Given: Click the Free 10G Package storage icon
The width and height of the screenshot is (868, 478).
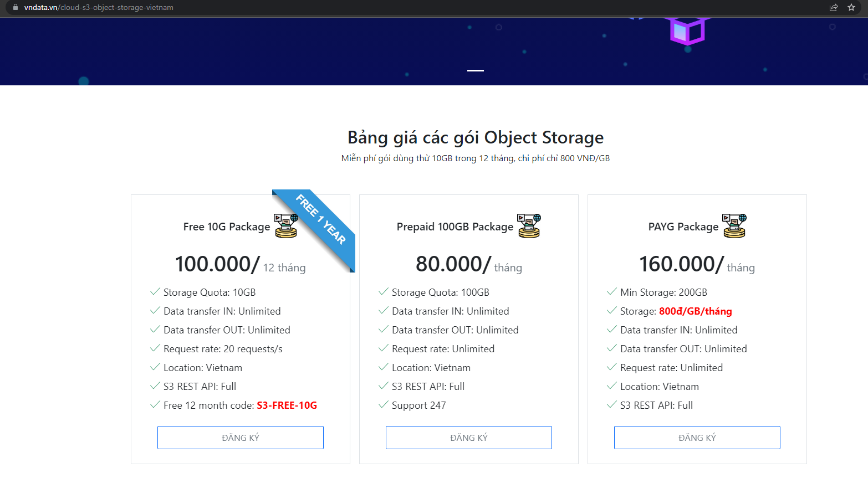Looking at the screenshot, I should click(x=286, y=226).
